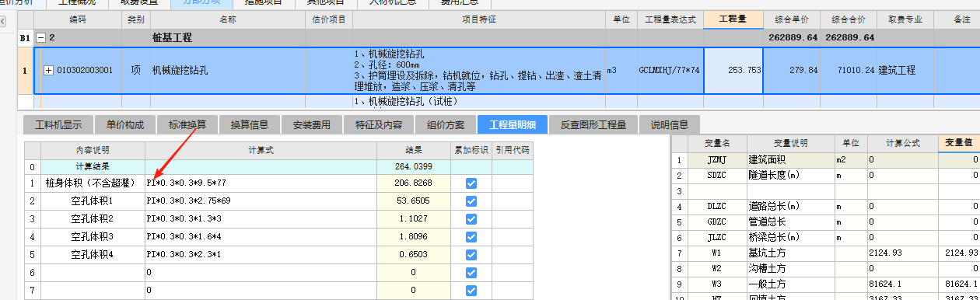Viewport: 980px width, 300px height.
Task: Open the 工料机显示 tab
Action: (58, 124)
